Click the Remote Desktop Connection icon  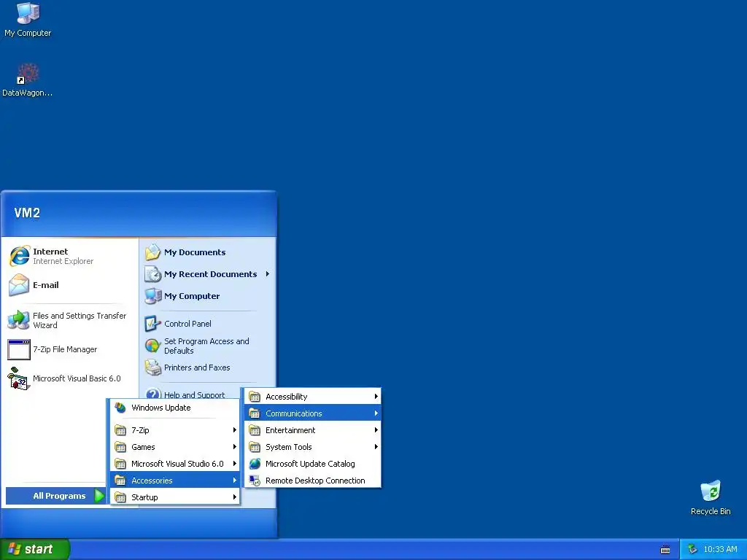click(255, 481)
